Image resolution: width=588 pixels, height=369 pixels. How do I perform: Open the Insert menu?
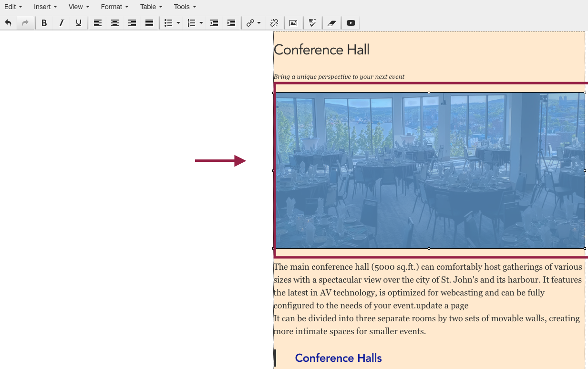45,7
